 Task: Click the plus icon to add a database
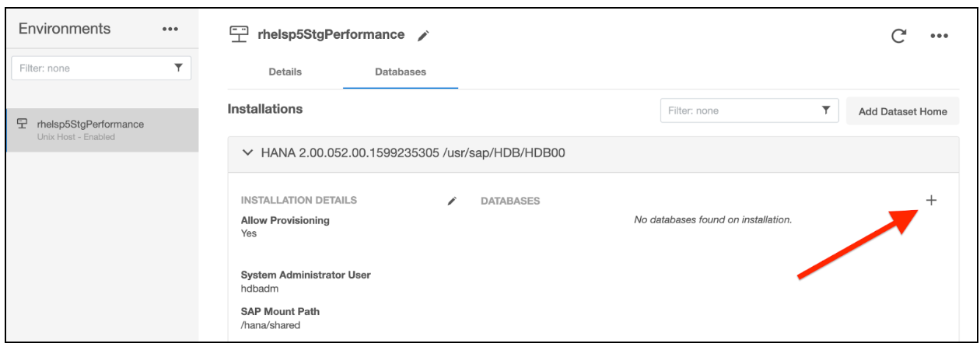931,200
